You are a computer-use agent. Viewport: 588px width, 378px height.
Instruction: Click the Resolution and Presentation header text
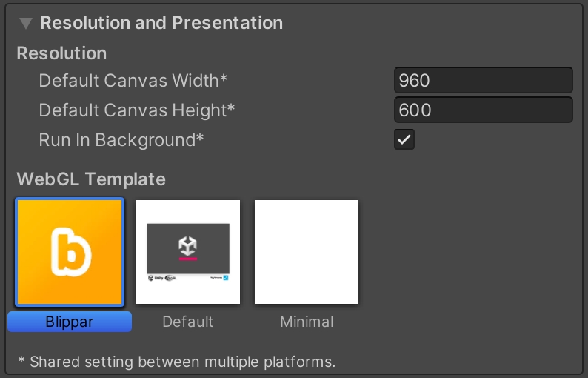pyautogui.click(x=161, y=23)
